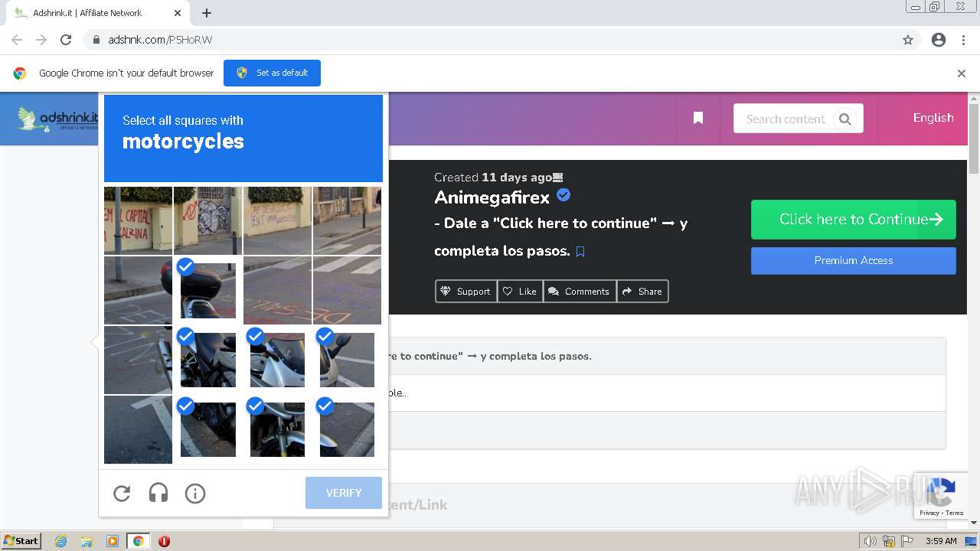Select unchecked tile with motorcycle at left of third row
Screen dimensions: 980x551
pos(138,360)
